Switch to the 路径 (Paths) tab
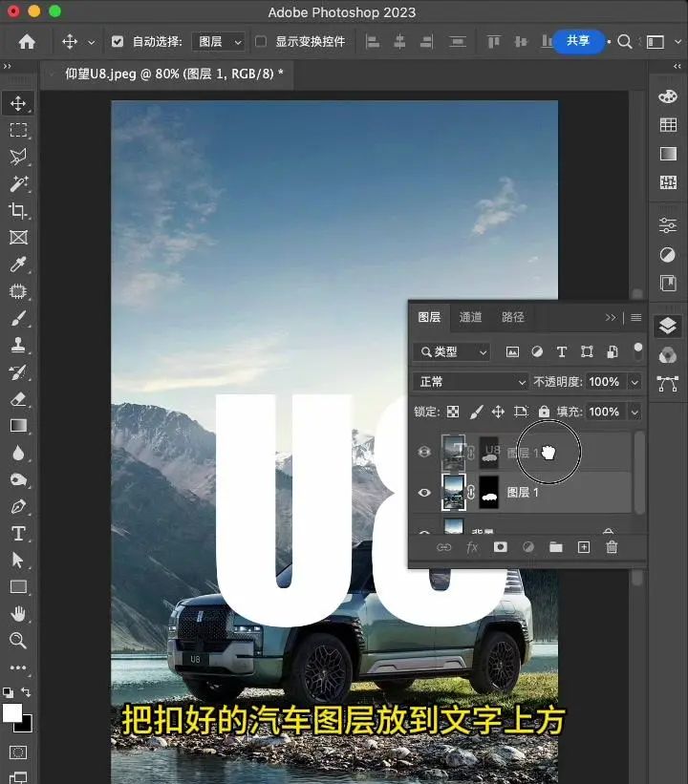The height and width of the screenshot is (784, 688). click(x=513, y=317)
